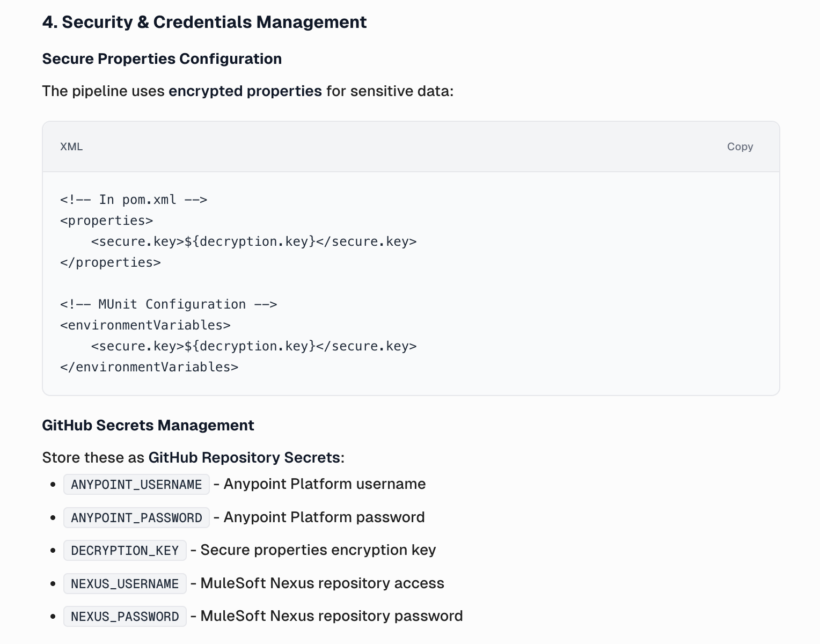
Task: Click the NEXUS_USERNAME code chip
Action: 125,584
